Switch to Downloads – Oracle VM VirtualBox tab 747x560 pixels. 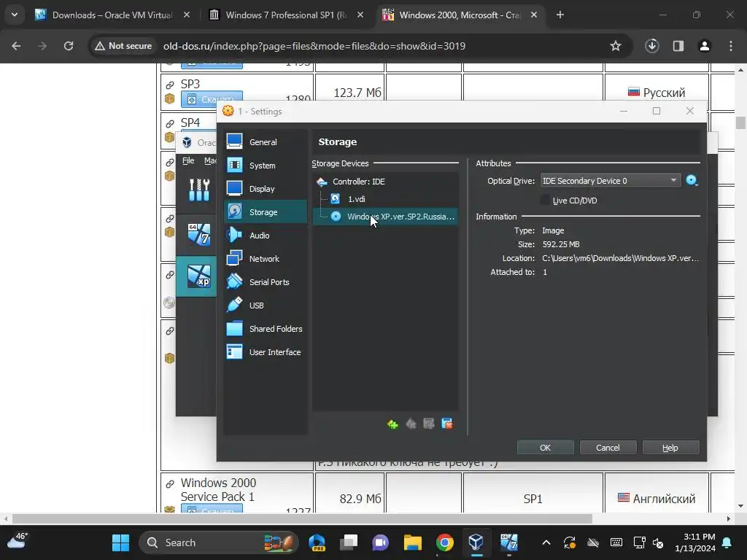click(x=112, y=15)
